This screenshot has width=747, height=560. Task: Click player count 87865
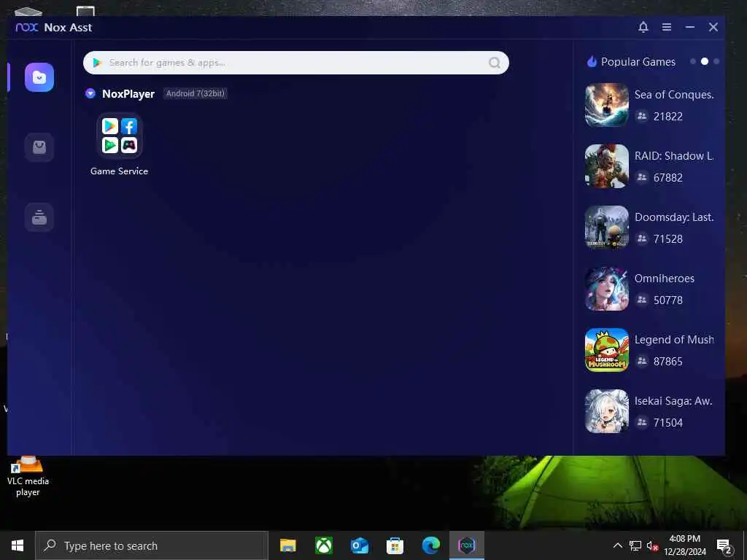[x=668, y=362]
